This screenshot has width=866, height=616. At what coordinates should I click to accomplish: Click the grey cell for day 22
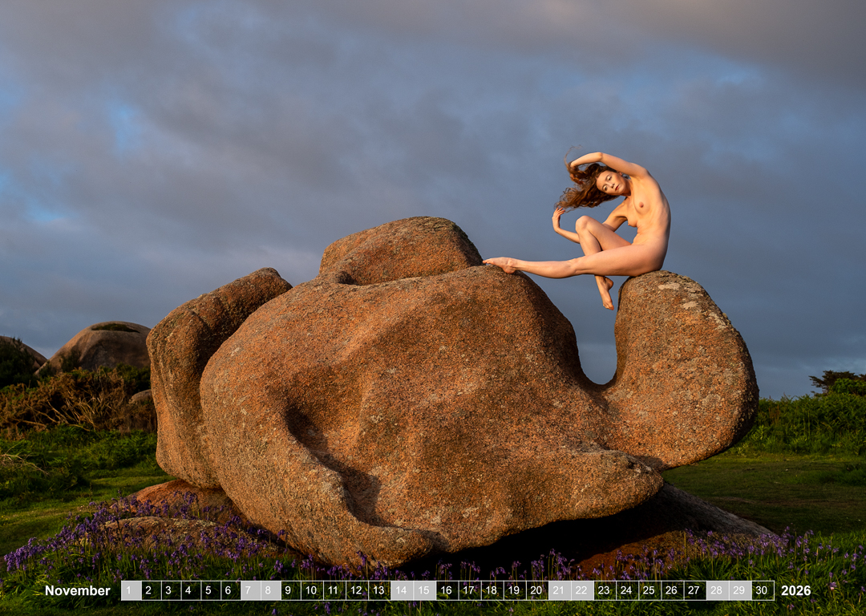pos(581,590)
